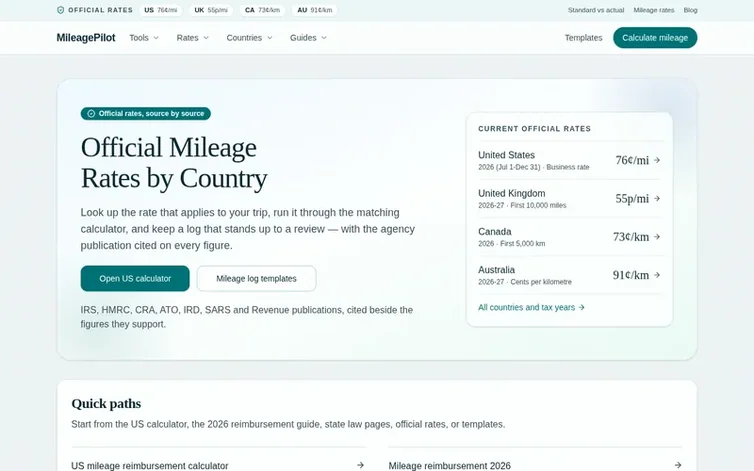The width and height of the screenshot is (754, 471).
Task: Click the Official Mileage Rates by Country heading
Action: pyautogui.click(x=174, y=163)
